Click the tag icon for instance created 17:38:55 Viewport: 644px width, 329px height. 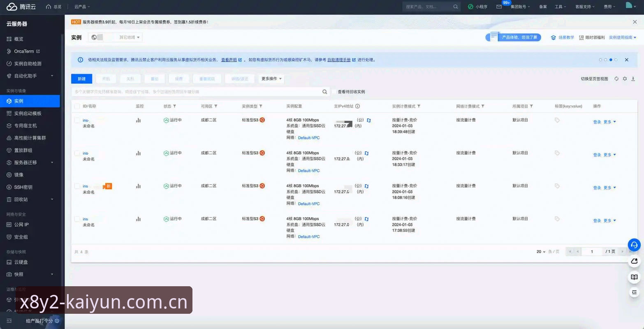(x=557, y=219)
